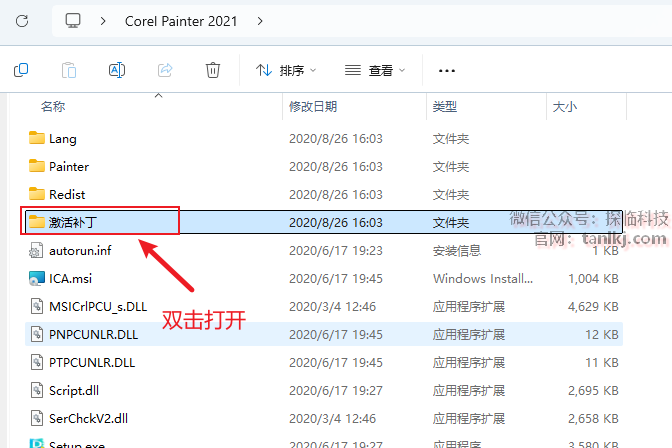Screen dimensions: 672x448
Task: Click the Rename toolbar icon
Action: click(x=117, y=70)
